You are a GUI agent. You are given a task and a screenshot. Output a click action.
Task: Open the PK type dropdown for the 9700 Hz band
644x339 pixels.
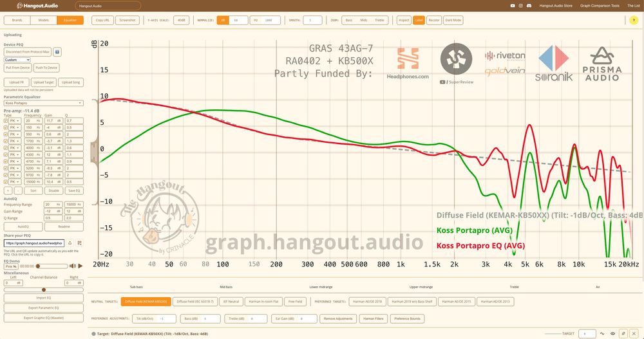15,175
